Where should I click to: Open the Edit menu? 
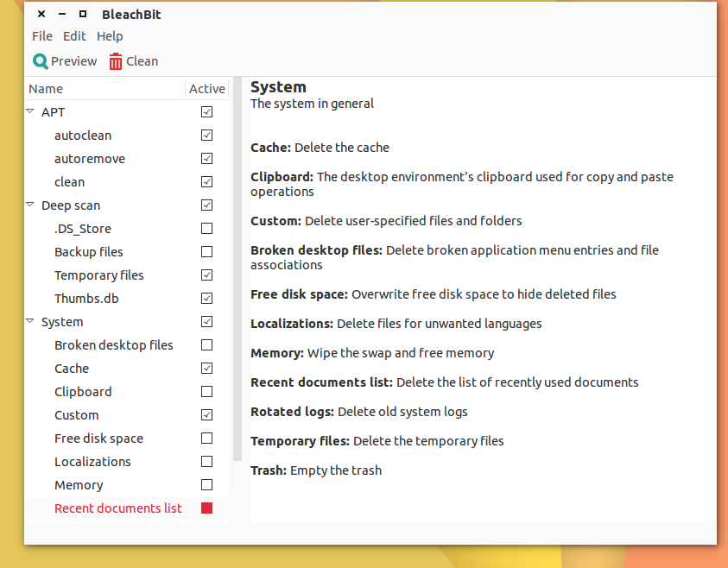[73, 36]
